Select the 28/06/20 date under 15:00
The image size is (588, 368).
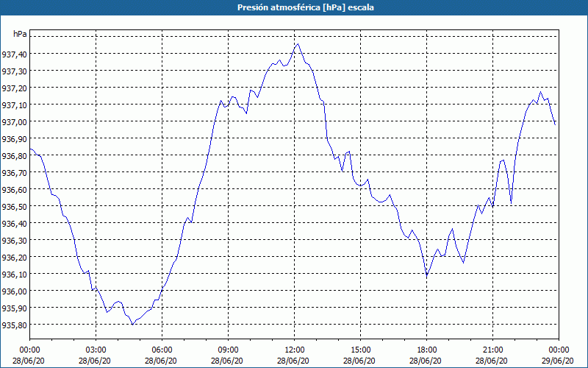click(x=360, y=361)
